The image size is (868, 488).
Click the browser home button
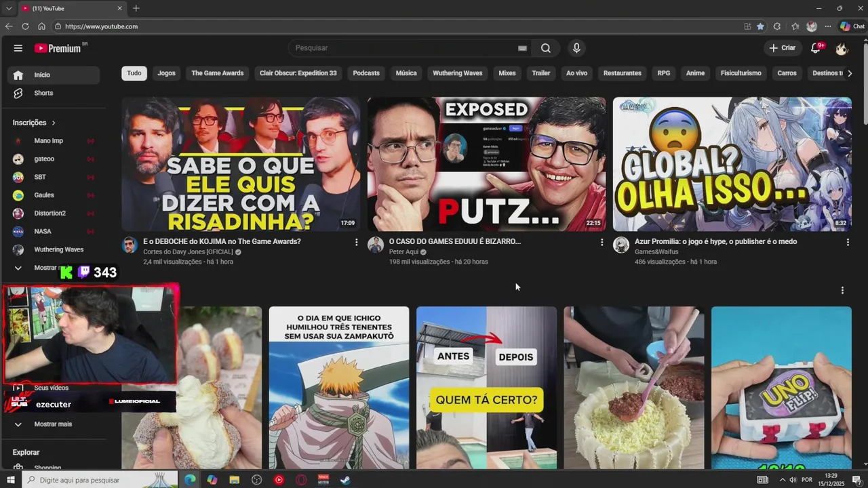pyautogui.click(x=41, y=26)
